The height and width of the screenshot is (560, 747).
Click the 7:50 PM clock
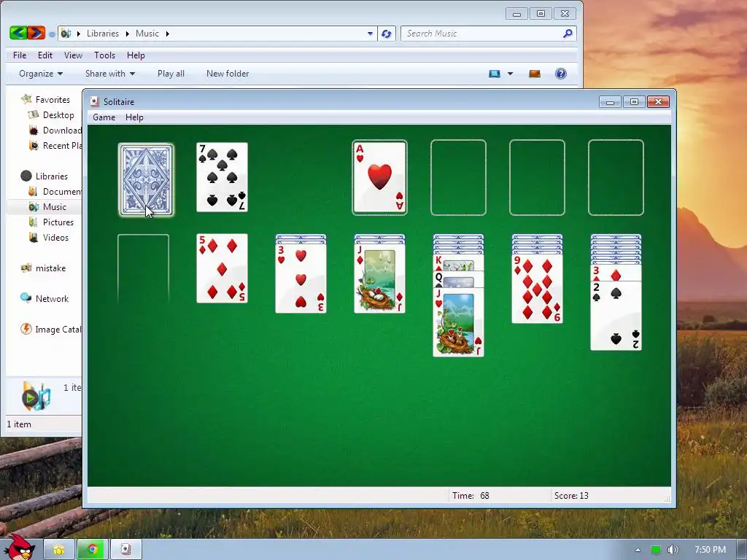(710, 550)
